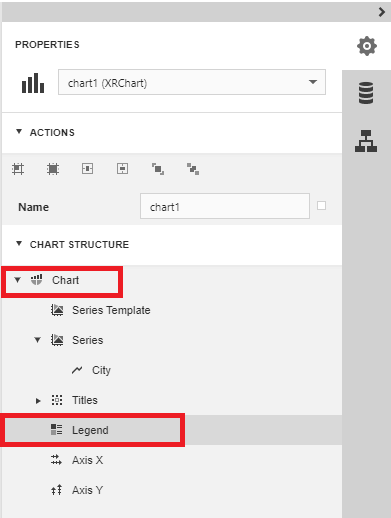Collapse the panel using the top chevron
This screenshot has height=518, width=391.
coord(382,12)
